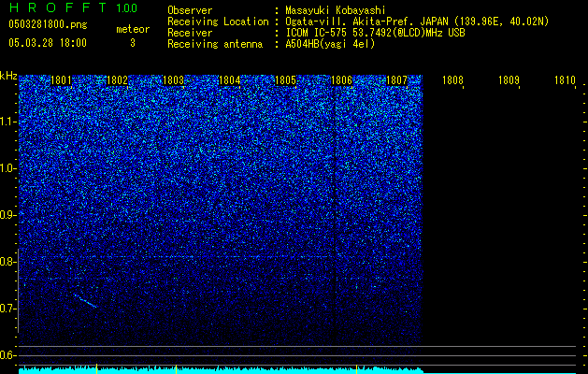The width and height of the screenshot is (588, 374).
Task: Click the 1.0 kHz axis label
Action: 8,168
